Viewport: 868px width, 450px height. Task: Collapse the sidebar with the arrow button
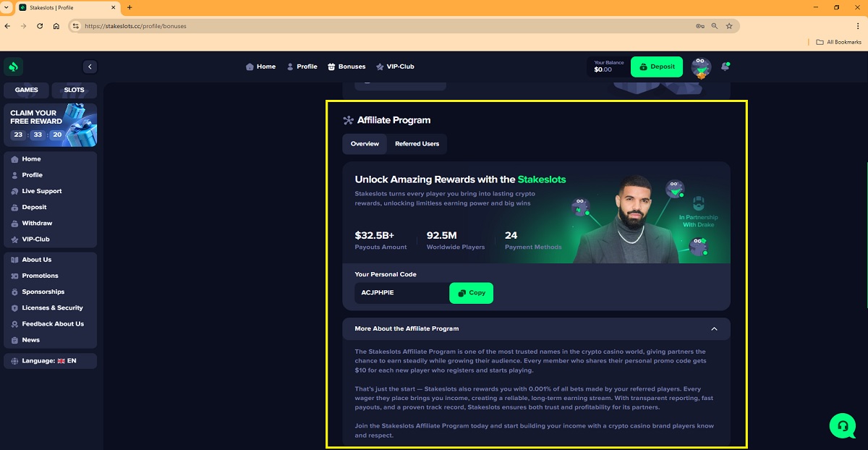[x=90, y=67]
